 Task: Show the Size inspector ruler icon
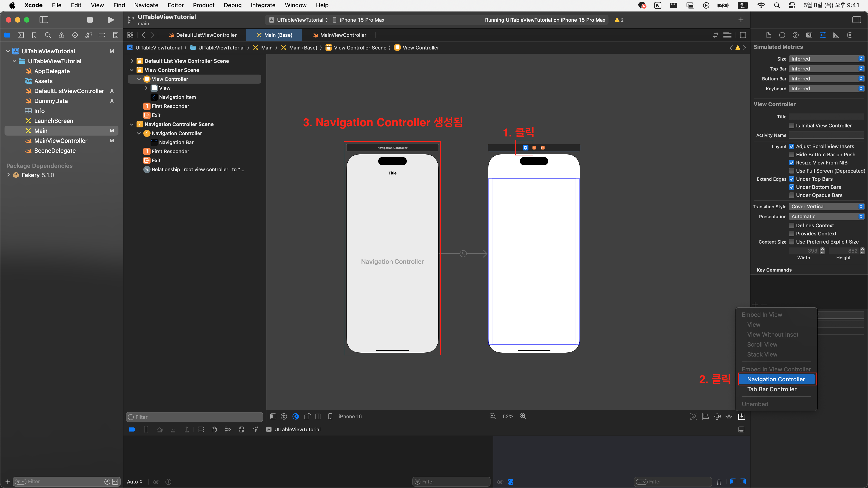pyautogui.click(x=836, y=35)
